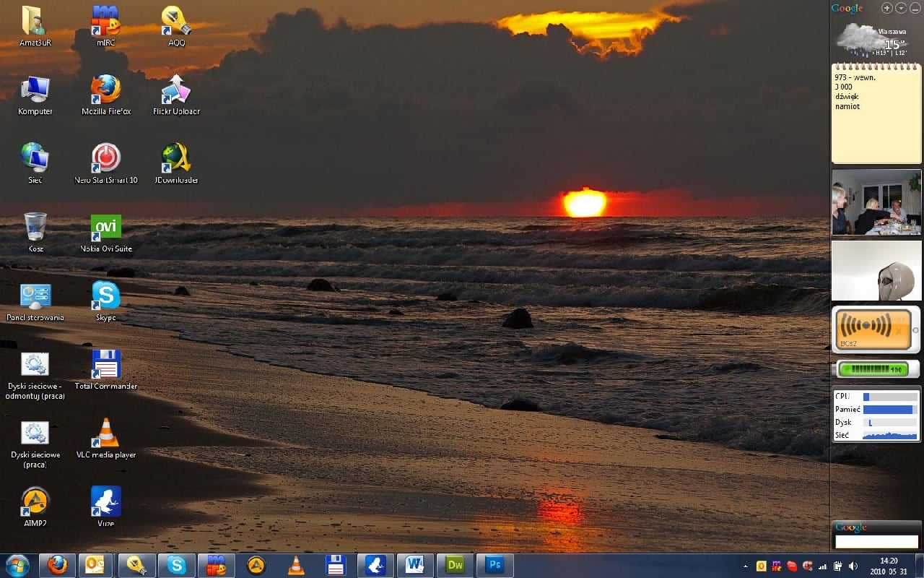Switch to Microsoft Word on the taskbar
The height and width of the screenshot is (578, 924).
click(414, 565)
